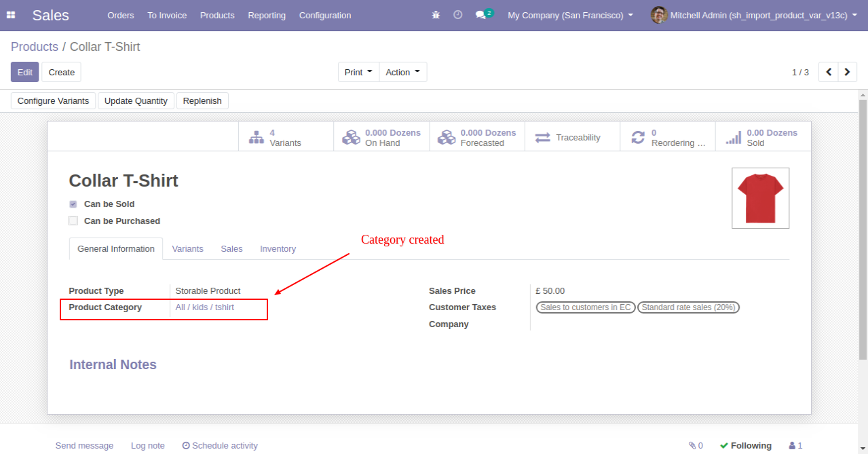Screen dimensions: 868x454
Task: Toggle the Can be Sold checkbox
Action: 73,204
